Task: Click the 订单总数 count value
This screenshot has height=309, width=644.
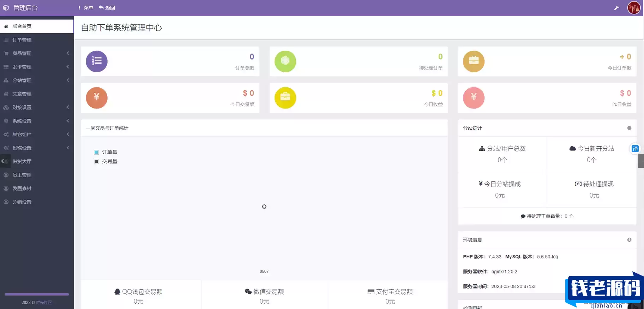Action: click(252, 57)
